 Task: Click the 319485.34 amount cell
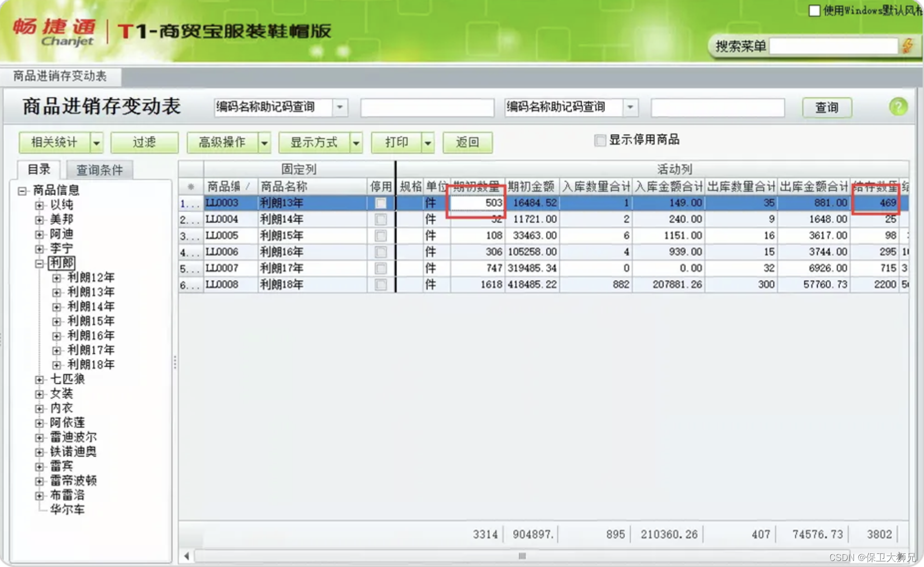click(x=532, y=268)
